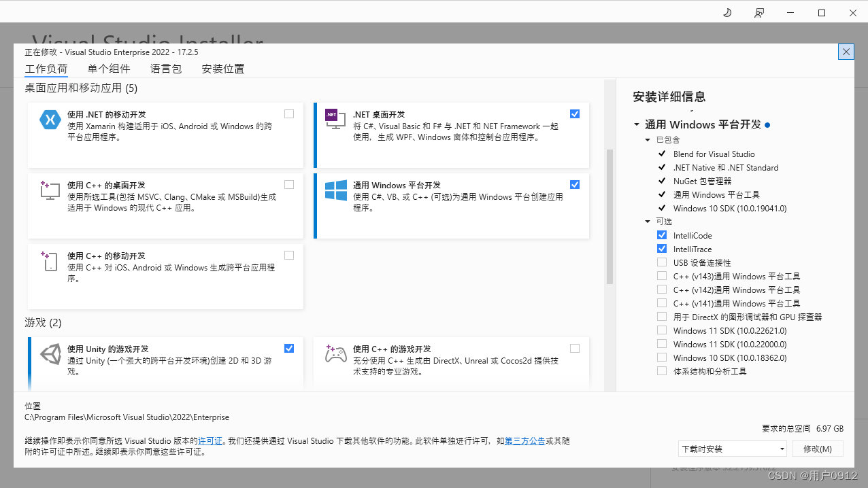Image resolution: width=868 pixels, height=488 pixels.
Task: Click the Windows logo universal platform icon
Action: point(336,190)
